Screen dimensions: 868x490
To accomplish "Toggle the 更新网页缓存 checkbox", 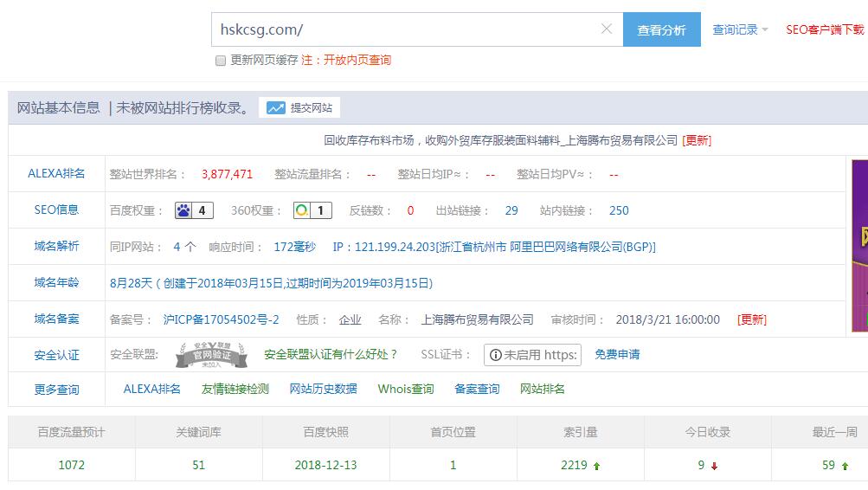I will coord(221,61).
